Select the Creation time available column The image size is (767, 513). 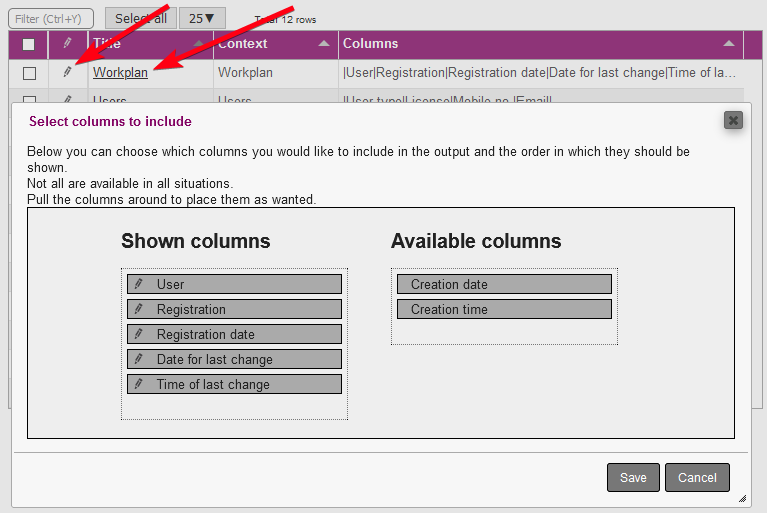click(503, 310)
